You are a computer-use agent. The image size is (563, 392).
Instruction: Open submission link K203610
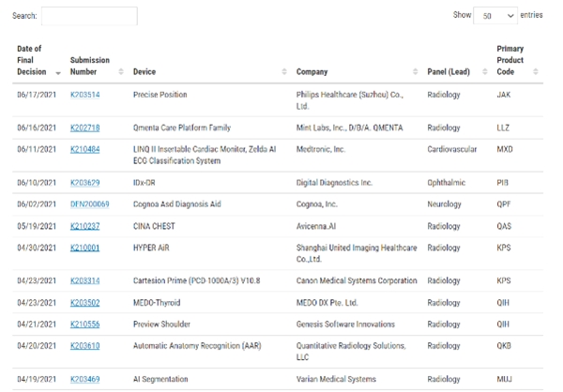pos(84,346)
